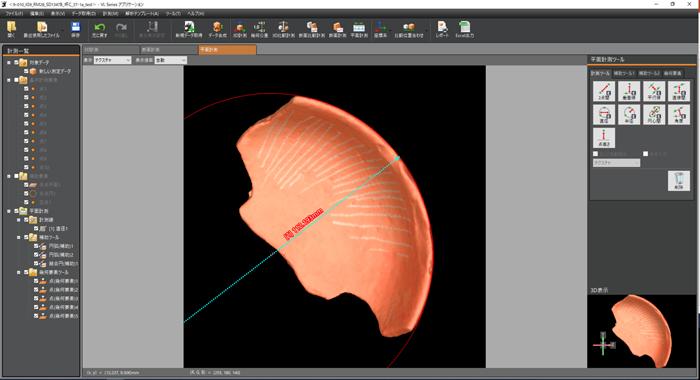Viewport: 700px width, 380px height.
Task: Collapse the 対象データ tree node
Action: (x=9, y=63)
